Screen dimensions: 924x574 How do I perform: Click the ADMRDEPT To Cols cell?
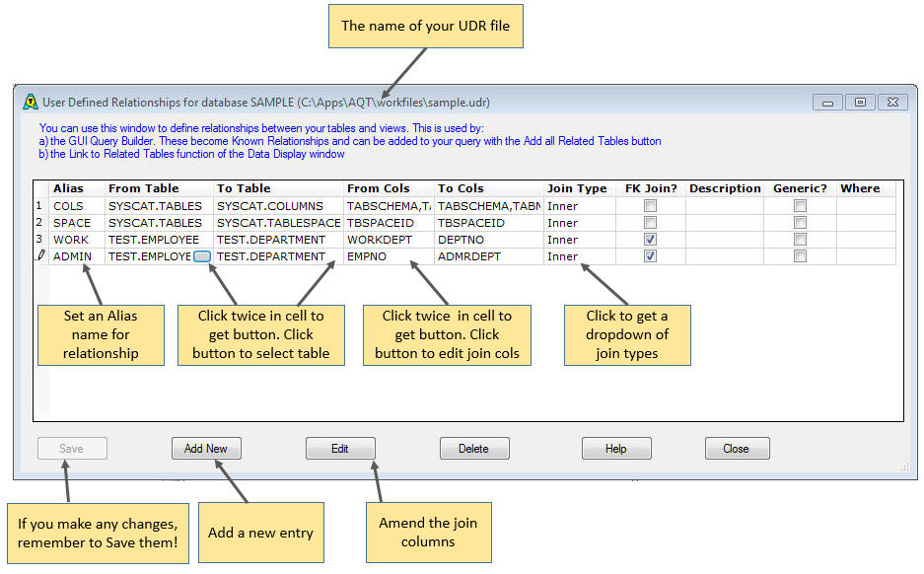coord(489,256)
